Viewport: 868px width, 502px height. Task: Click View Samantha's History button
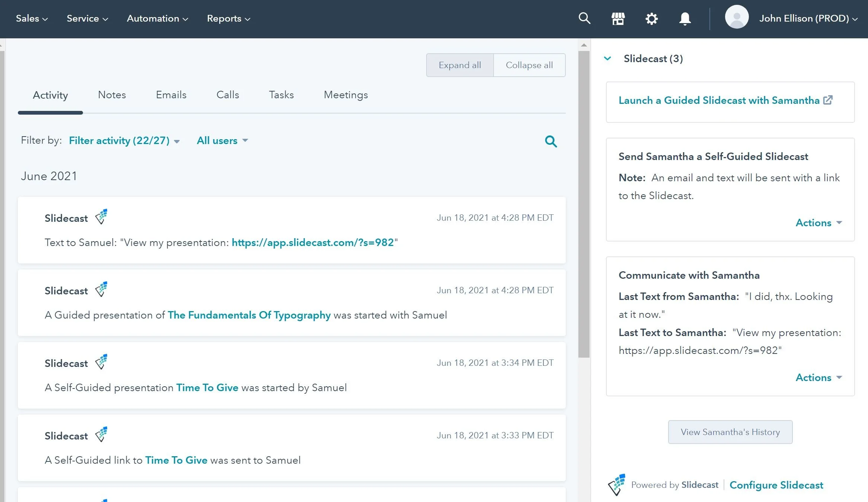(x=730, y=432)
